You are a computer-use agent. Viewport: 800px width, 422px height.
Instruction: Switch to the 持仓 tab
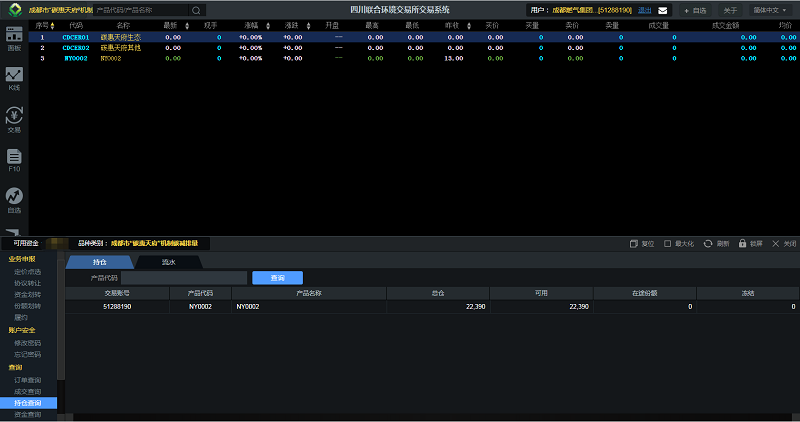99,262
